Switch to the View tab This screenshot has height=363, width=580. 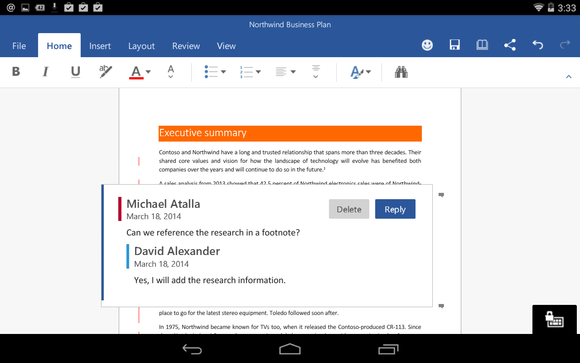tap(226, 46)
